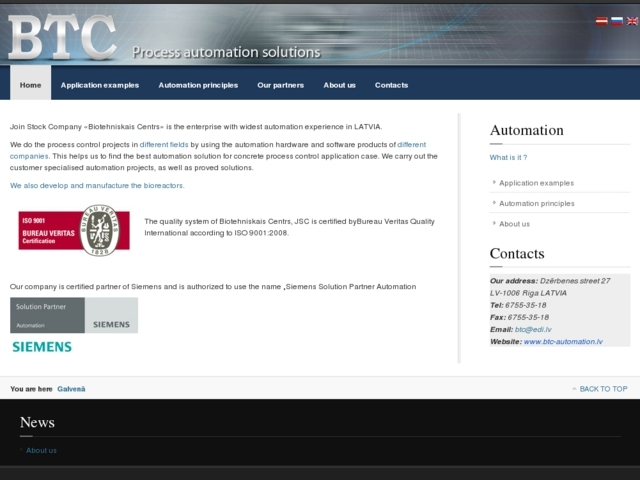Screen dimensions: 640x480
Task: Click the 'Process automation solutions' tagline
Action: point(226,52)
